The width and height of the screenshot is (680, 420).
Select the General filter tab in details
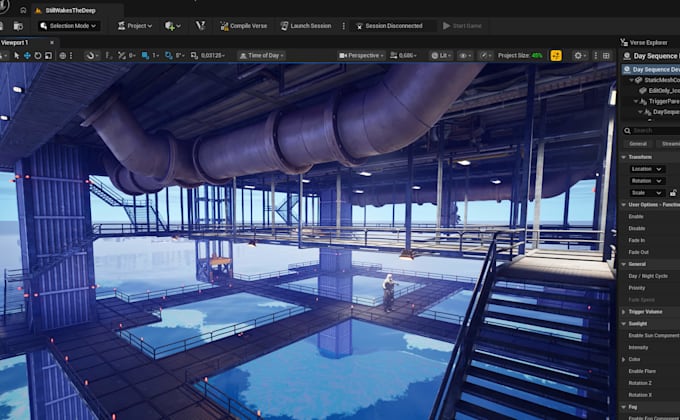point(638,144)
